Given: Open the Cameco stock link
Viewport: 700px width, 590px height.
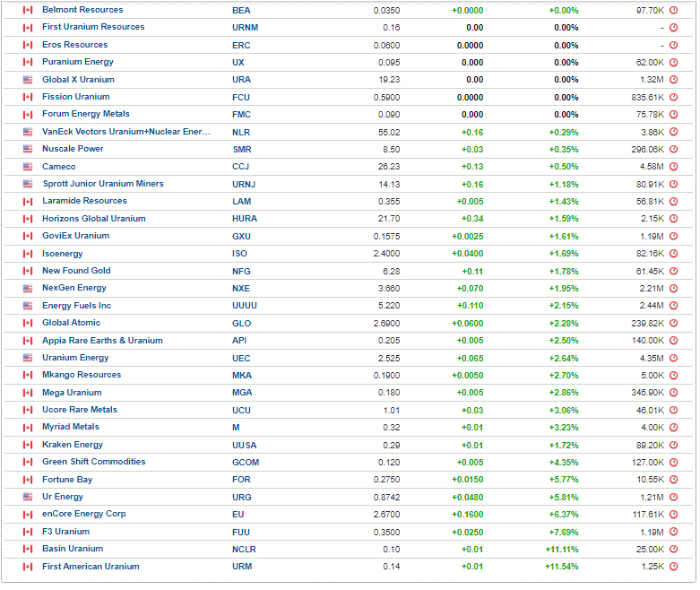Looking at the screenshot, I should pyautogui.click(x=59, y=167).
